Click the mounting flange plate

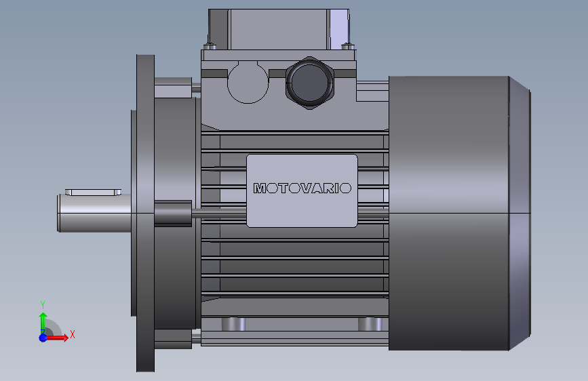pos(146,213)
